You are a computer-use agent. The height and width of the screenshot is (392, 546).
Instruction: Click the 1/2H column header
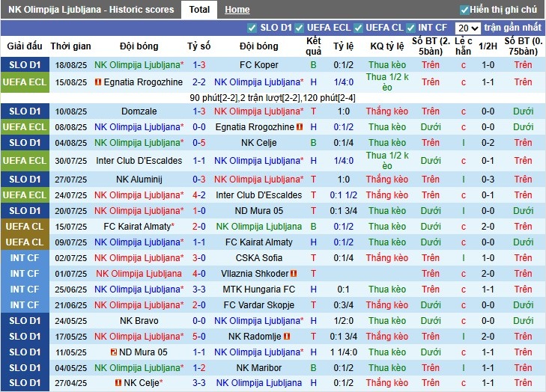tap(488, 46)
